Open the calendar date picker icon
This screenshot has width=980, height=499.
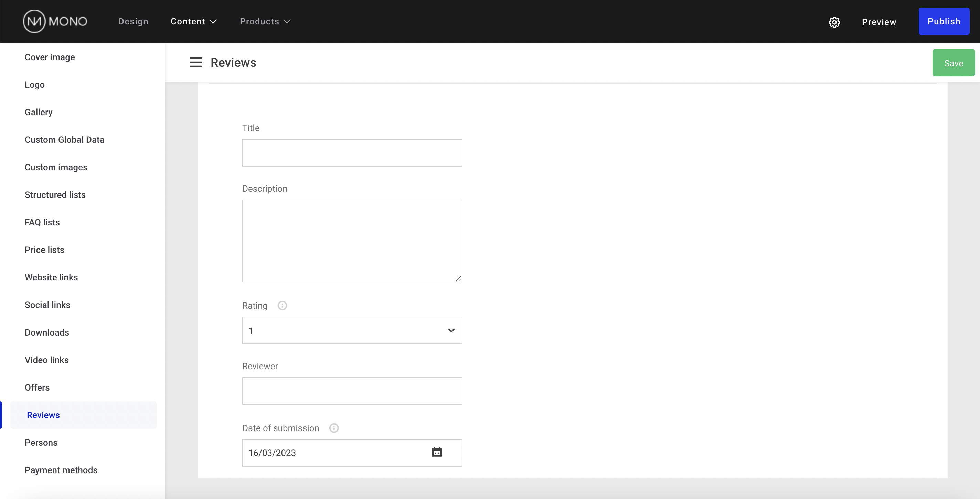[437, 452]
